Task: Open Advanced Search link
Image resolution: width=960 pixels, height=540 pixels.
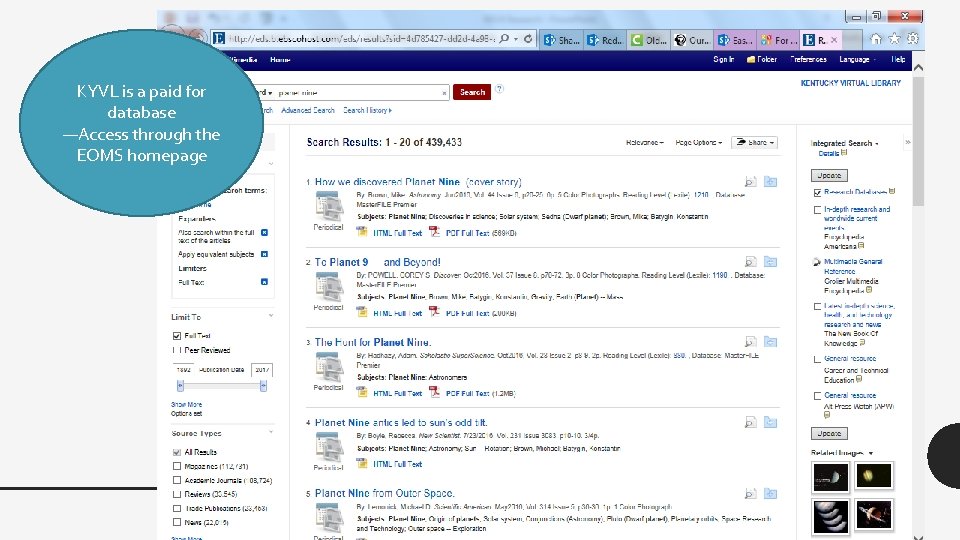Action: click(x=307, y=110)
